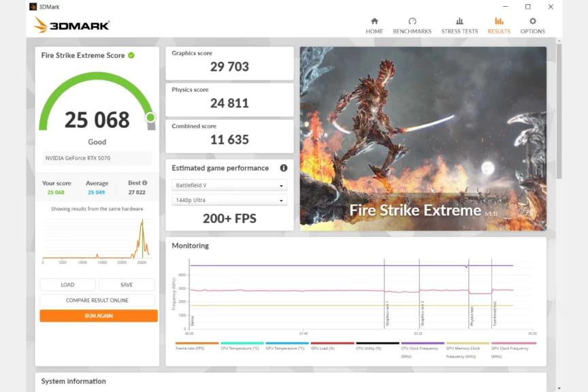
Task: Click the Save result button
Action: [127, 284]
